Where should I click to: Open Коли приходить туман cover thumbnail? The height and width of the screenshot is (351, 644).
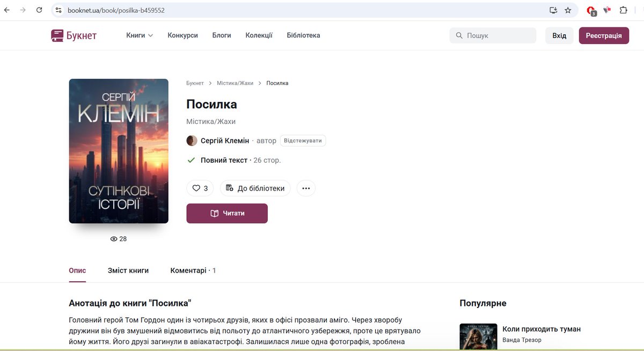(478, 337)
